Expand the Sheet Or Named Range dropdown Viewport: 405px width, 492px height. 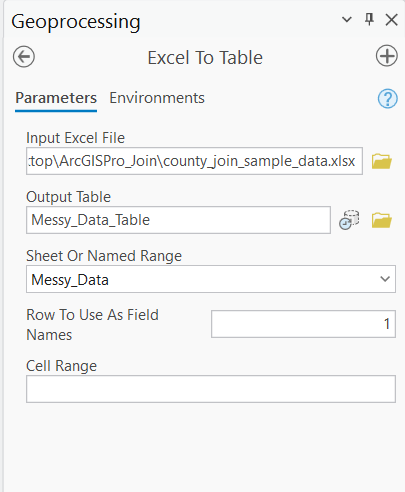[x=385, y=279]
